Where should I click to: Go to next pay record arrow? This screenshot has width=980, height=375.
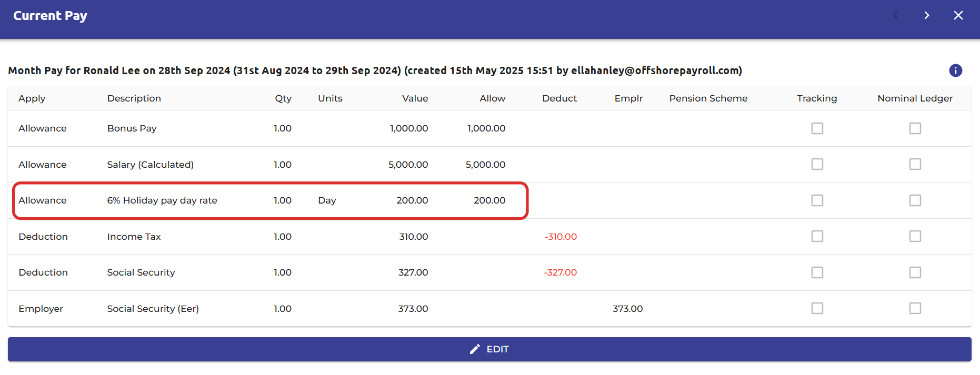click(x=927, y=15)
